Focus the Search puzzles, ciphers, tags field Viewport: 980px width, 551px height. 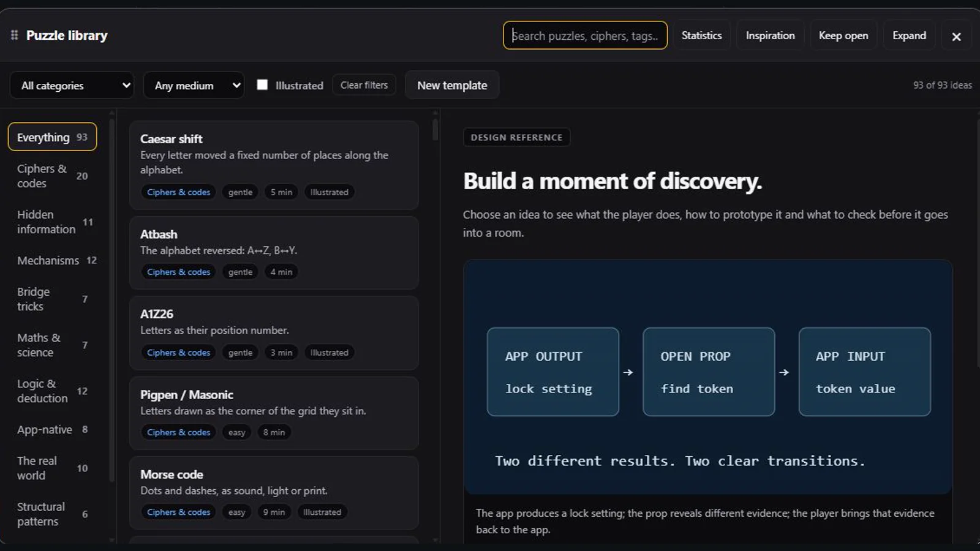585,36
